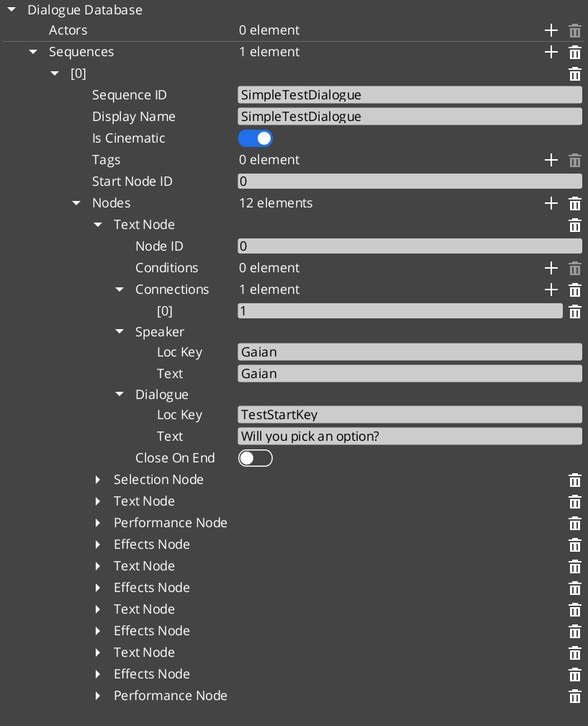The height and width of the screenshot is (726, 588).
Task: Add a Connection with the plus icon
Action: (551, 290)
